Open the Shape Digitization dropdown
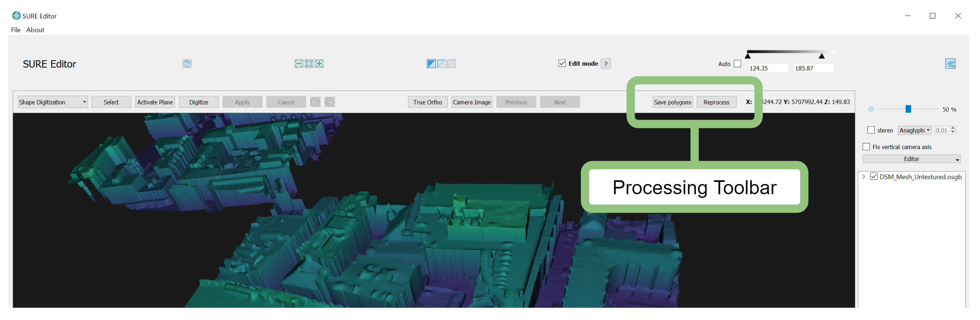 tap(53, 102)
